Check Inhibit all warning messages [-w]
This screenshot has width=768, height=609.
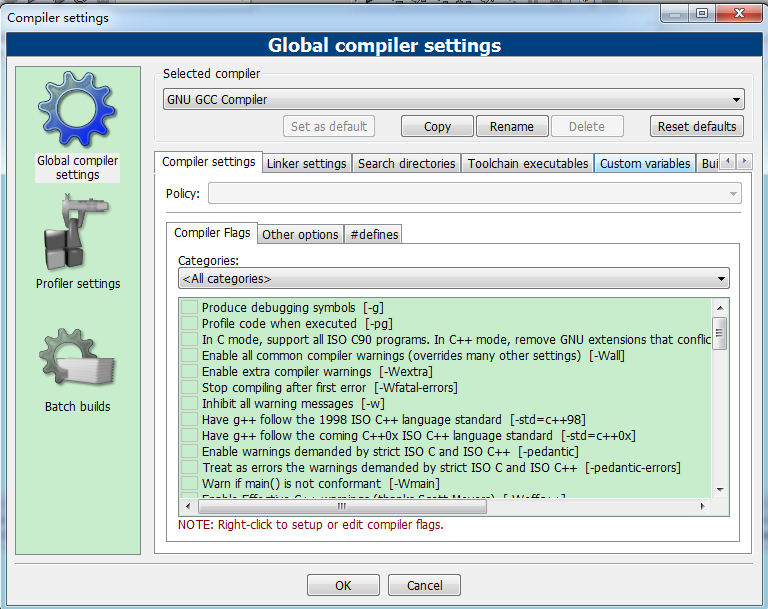(189, 404)
